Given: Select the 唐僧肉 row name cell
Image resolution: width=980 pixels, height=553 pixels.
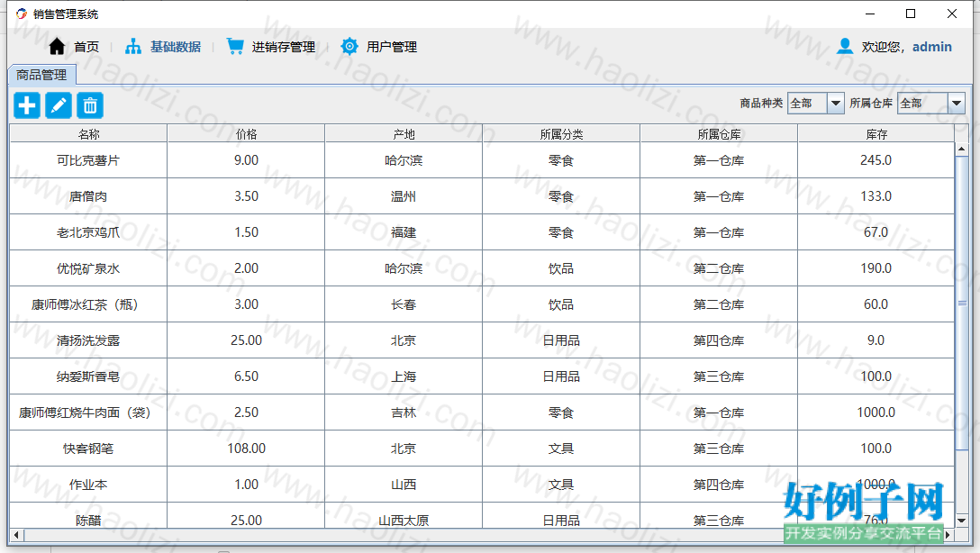Looking at the screenshot, I should click(x=88, y=196).
